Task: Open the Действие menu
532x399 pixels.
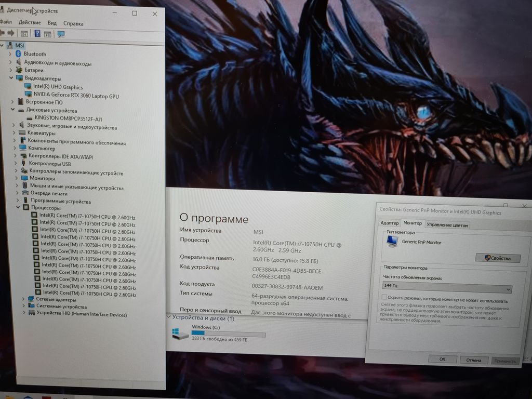Action: coord(30,23)
